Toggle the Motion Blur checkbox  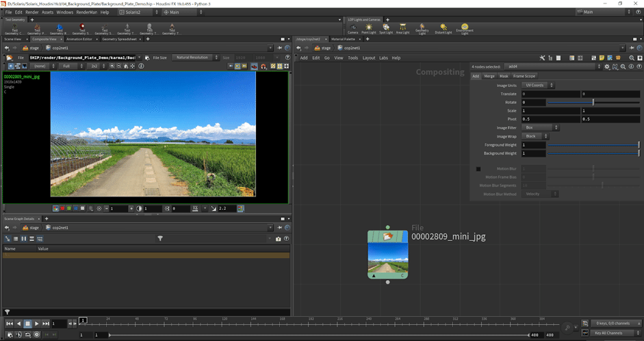pyautogui.click(x=478, y=168)
